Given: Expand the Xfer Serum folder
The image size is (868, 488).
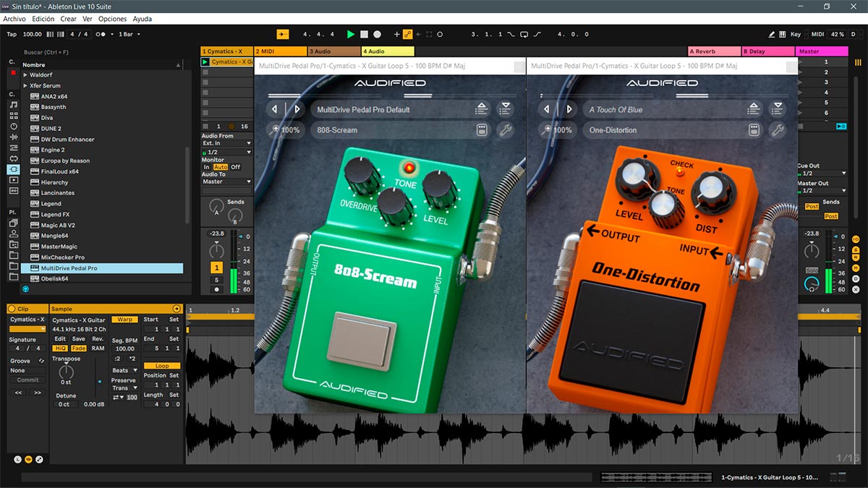Looking at the screenshot, I should [x=25, y=85].
